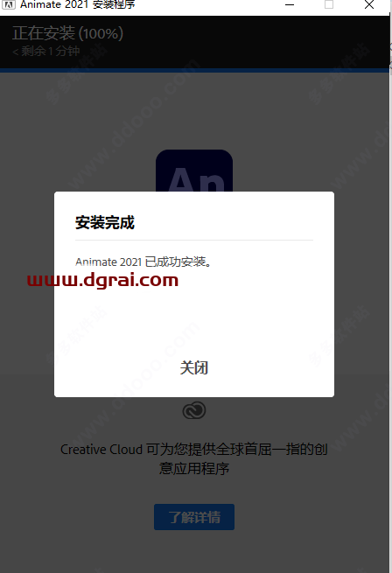Click the 'Animate 2021 安装程序' window title
The image size is (392, 573).
coord(78,4)
